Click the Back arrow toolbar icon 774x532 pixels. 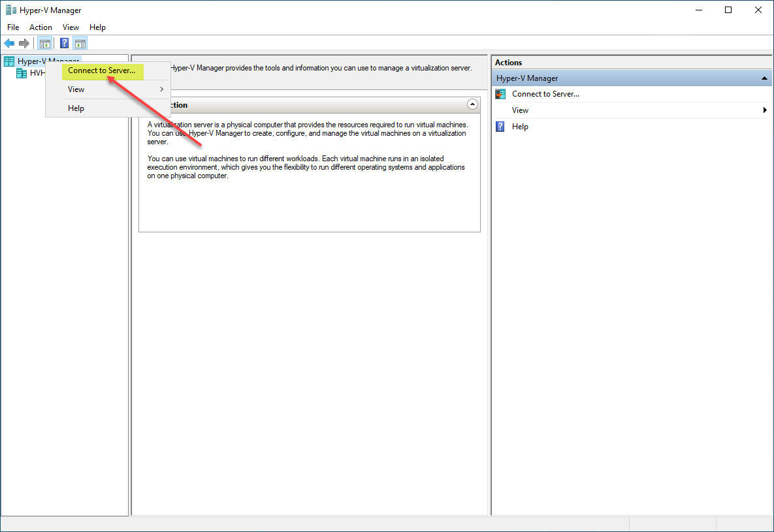tap(9, 44)
